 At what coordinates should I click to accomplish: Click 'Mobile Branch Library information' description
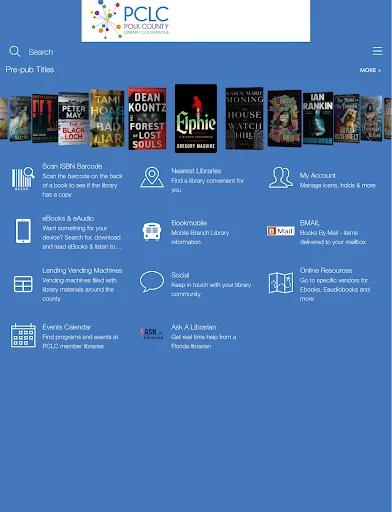click(200, 237)
